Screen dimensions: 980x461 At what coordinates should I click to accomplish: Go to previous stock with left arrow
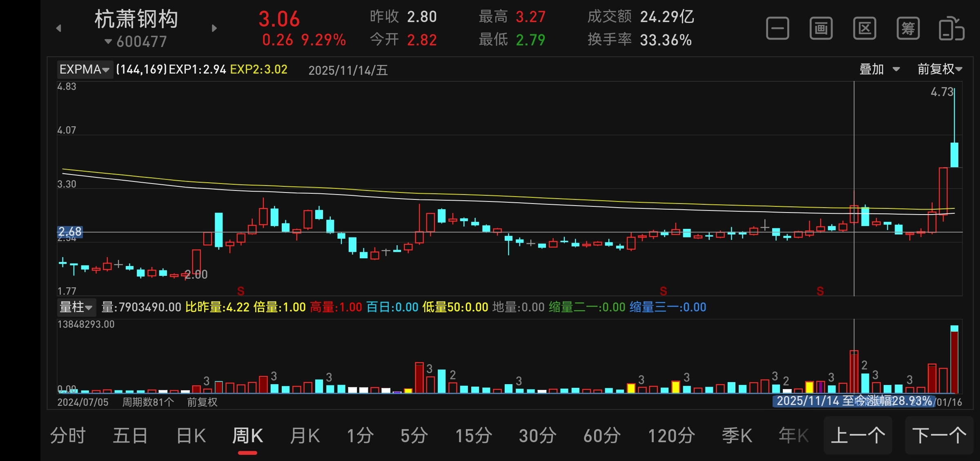tap(59, 28)
